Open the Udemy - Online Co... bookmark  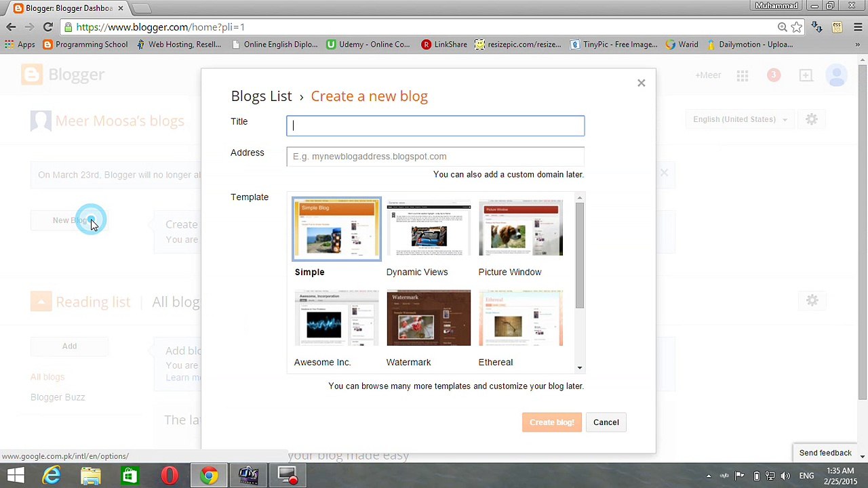(368, 45)
